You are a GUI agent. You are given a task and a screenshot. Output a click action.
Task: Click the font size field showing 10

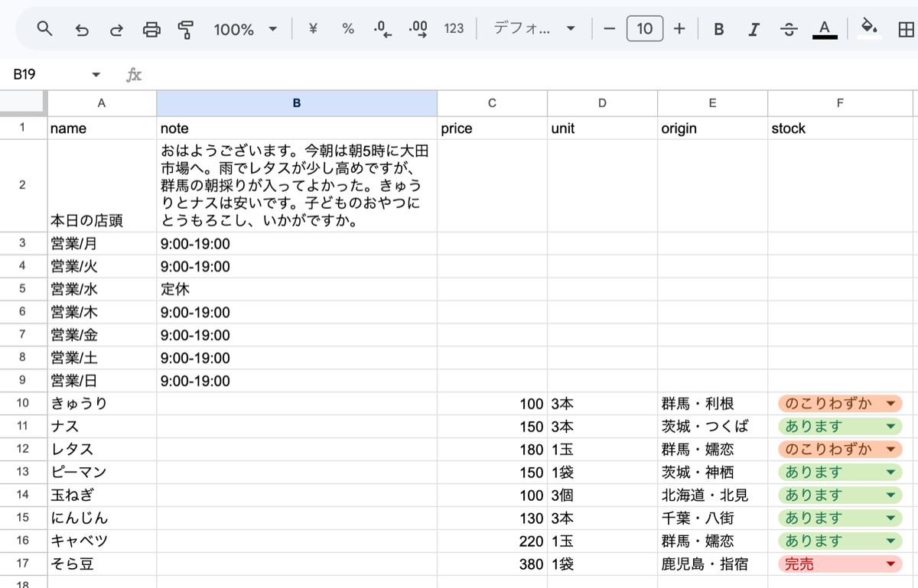[645, 29]
